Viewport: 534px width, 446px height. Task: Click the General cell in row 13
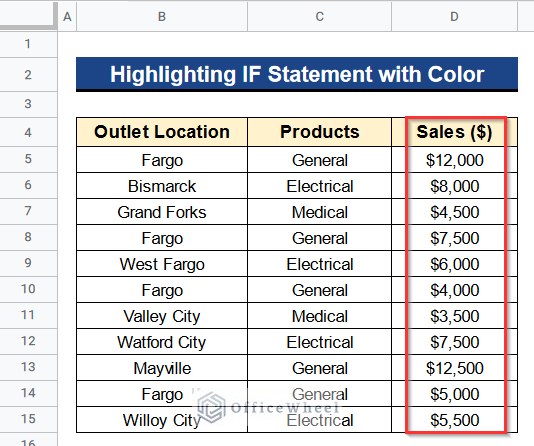(319, 368)
